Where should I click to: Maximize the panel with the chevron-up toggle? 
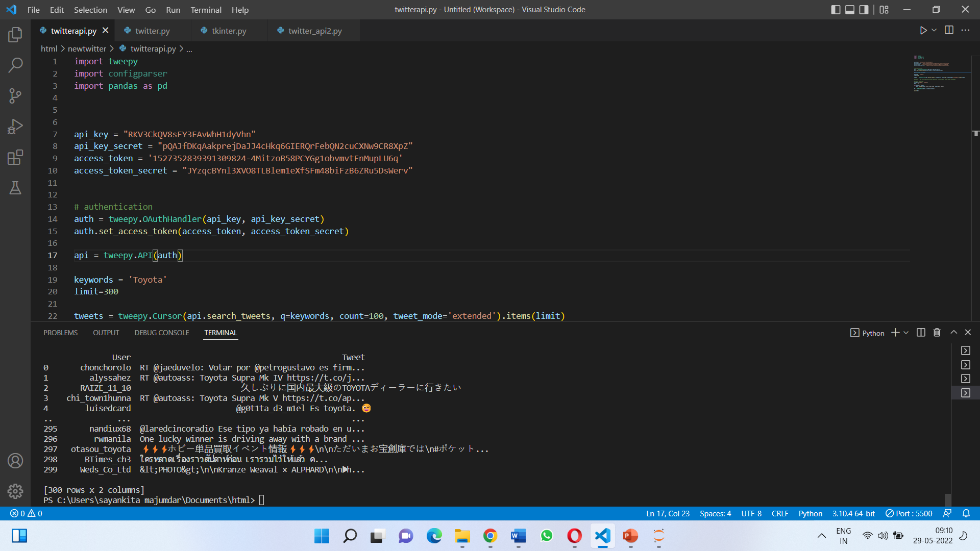click(952, 332)
